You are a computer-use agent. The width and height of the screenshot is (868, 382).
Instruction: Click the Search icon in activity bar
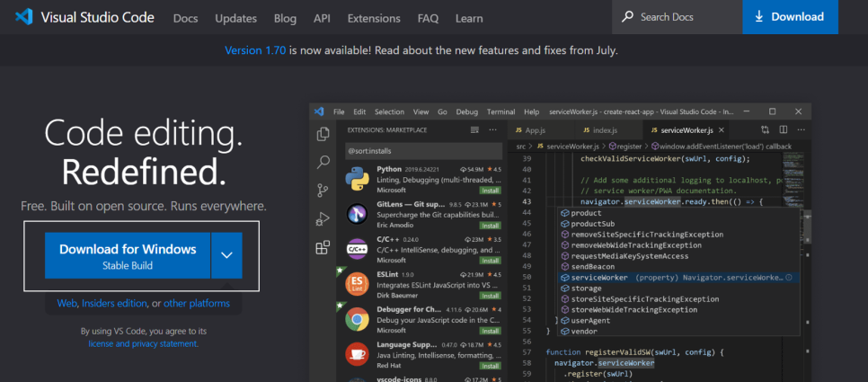point(323,162)
